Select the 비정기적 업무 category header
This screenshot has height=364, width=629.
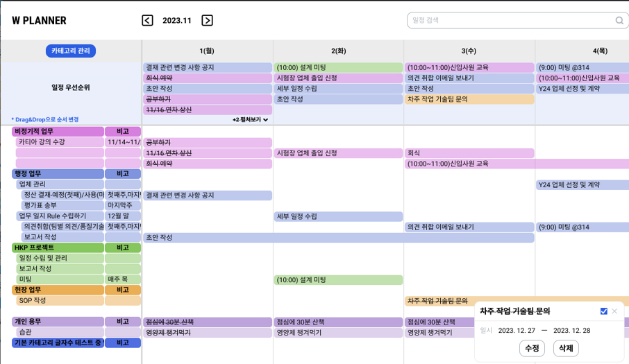58,132
